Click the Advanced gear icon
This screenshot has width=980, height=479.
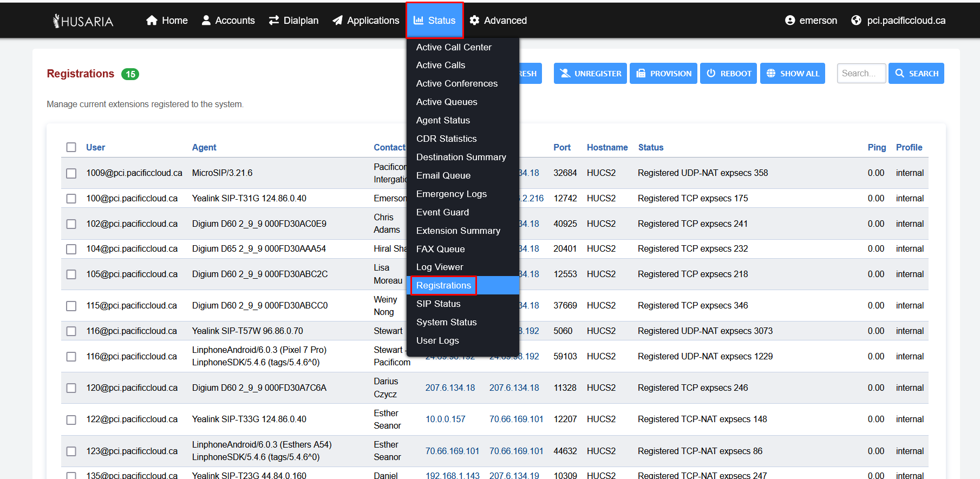[474, 21]
